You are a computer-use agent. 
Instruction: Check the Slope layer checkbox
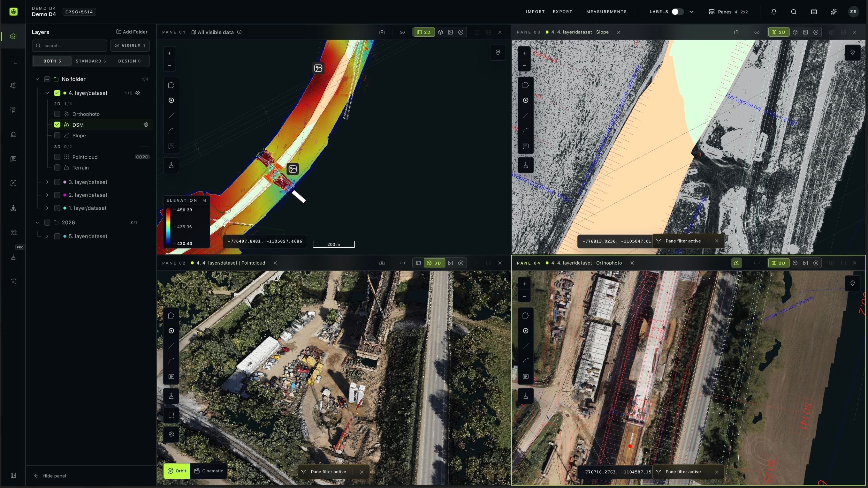click(57, 135)
